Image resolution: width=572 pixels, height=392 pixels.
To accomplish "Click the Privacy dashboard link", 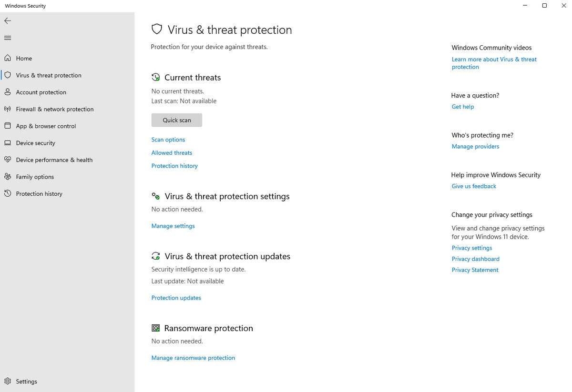I will (x=475, y=259).
